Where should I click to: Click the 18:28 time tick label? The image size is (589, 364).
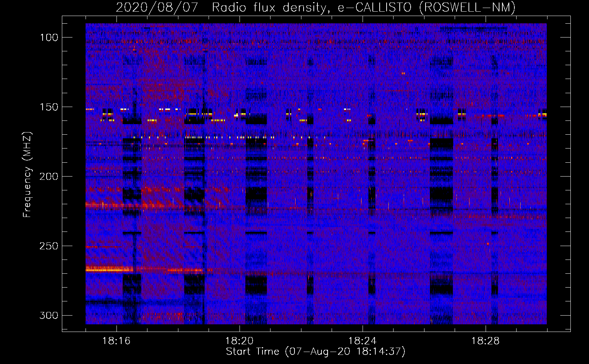point(486,341)
